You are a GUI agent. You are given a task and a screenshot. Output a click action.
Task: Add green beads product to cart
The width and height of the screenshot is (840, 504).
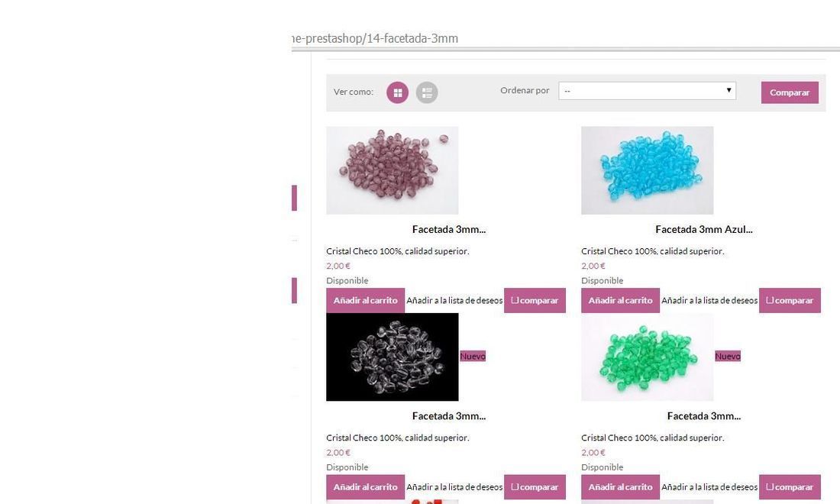(x=620, y=487)
